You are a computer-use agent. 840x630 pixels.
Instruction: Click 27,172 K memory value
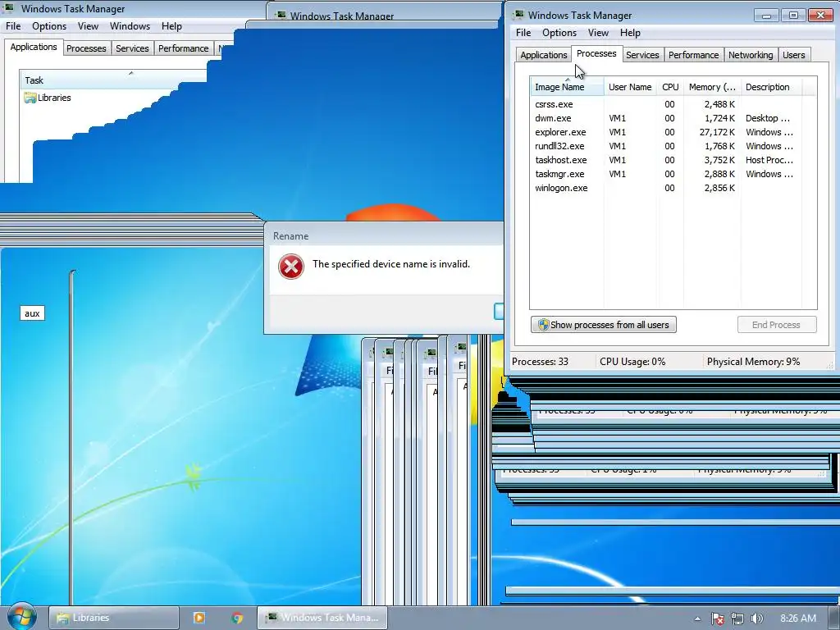(717, 132)
